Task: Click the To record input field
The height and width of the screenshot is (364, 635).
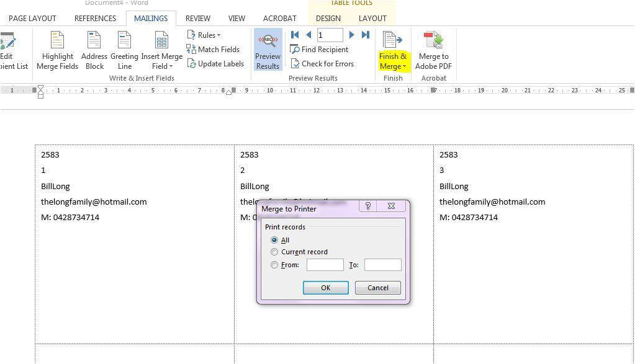Action: (x=382, y=265)
